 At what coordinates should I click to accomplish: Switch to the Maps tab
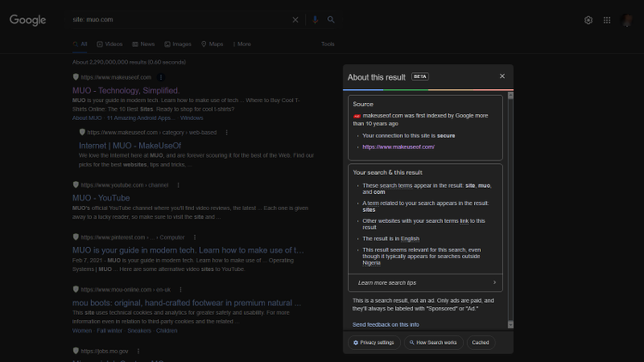coord(212,44)
